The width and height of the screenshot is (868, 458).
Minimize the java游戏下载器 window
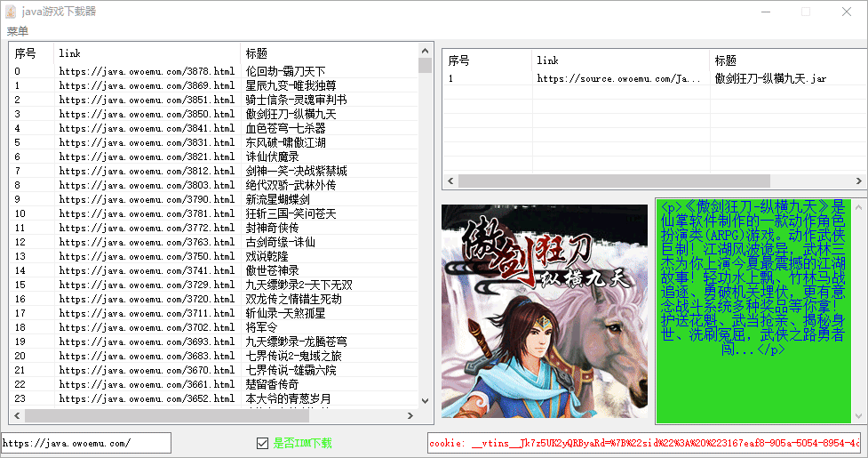[x=766, y=12]
